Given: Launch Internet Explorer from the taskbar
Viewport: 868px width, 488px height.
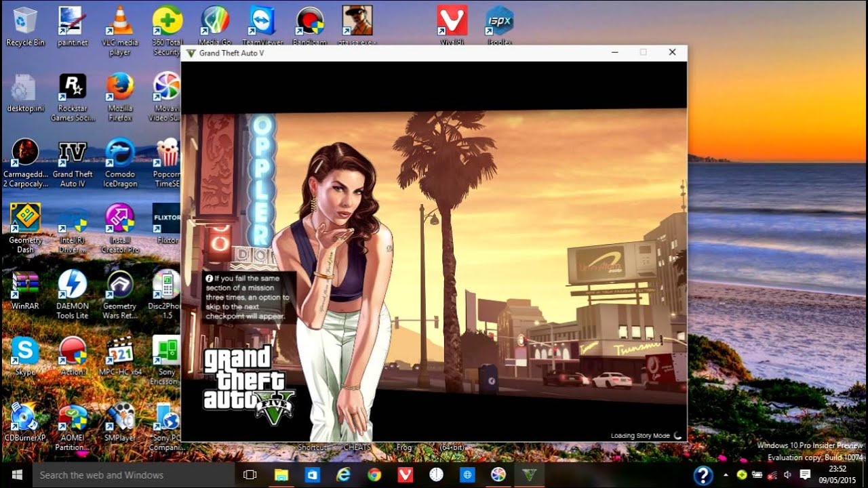Looking at the screenshot, I should (x=343, y=474).
